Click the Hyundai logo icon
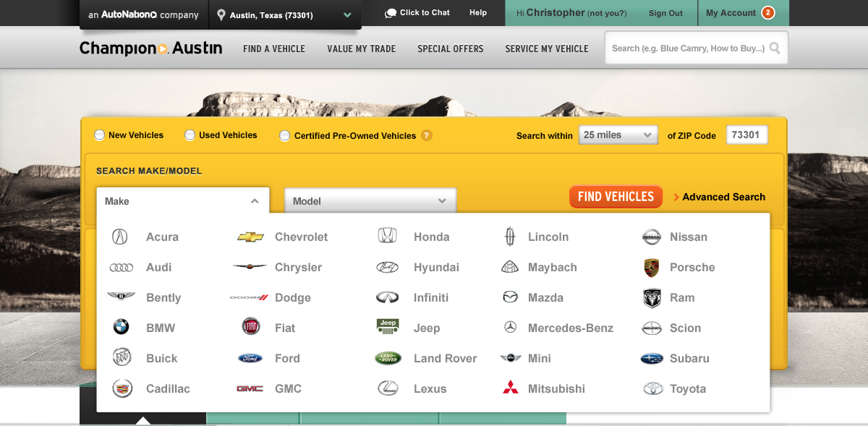Viewport: 868px width, 426px height. tap(388, 267)
